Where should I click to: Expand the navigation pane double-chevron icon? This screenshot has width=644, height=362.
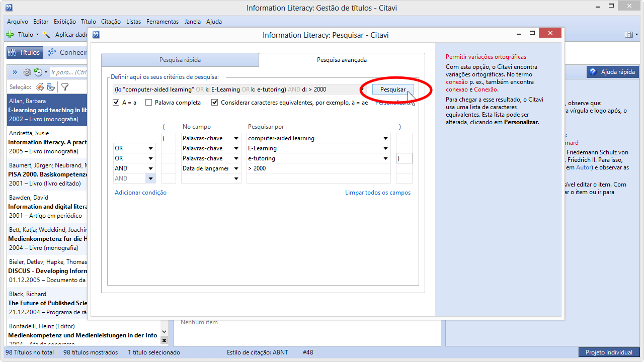[x=15, y=72]
